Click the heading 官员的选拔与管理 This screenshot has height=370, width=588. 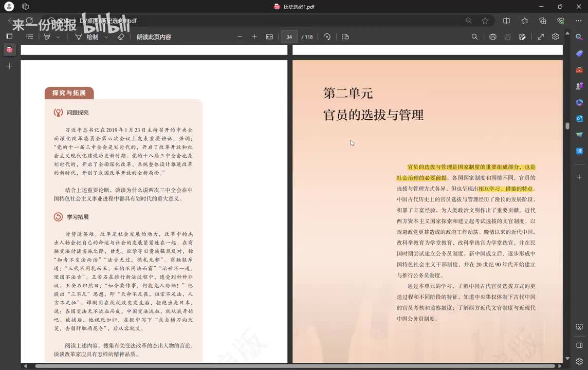click(x=374, y=115)
